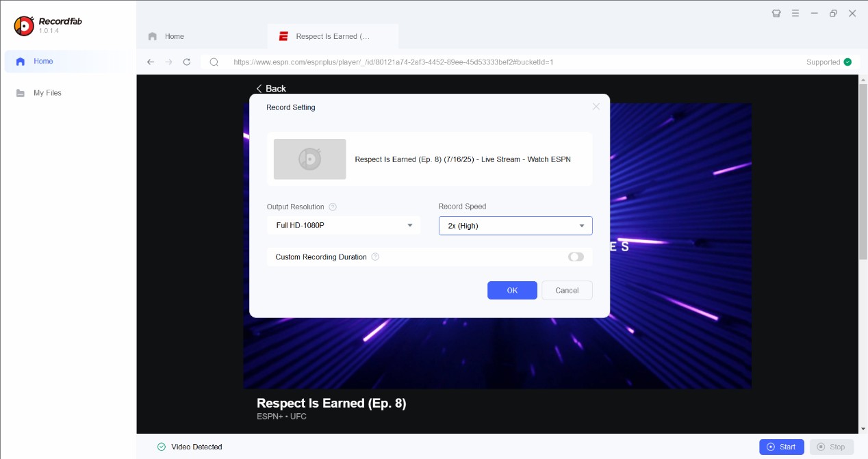
Task: Click the Record Speed label
Action: (x=463, y=207)
